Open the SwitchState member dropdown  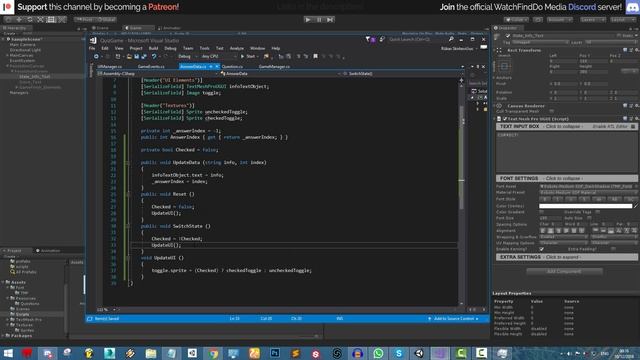point(402,73)
